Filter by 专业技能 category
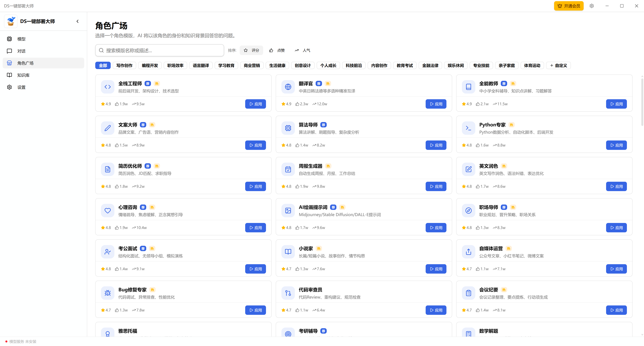 point(481,65)
